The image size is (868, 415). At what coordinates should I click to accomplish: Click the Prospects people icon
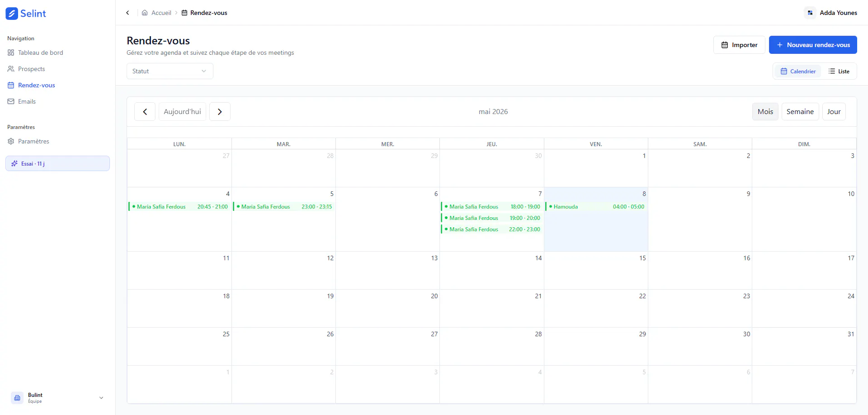(11, 69)
